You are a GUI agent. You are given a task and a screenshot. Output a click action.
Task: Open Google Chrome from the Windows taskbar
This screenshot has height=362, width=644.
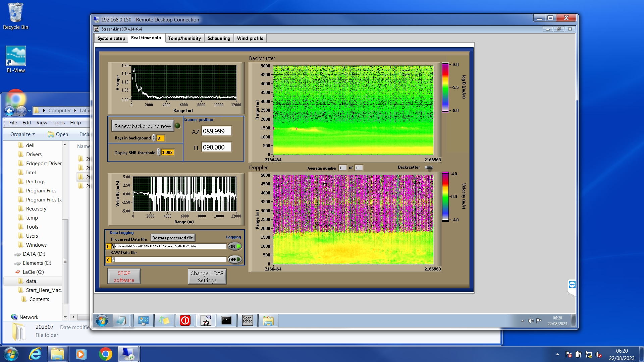(105, 354)
